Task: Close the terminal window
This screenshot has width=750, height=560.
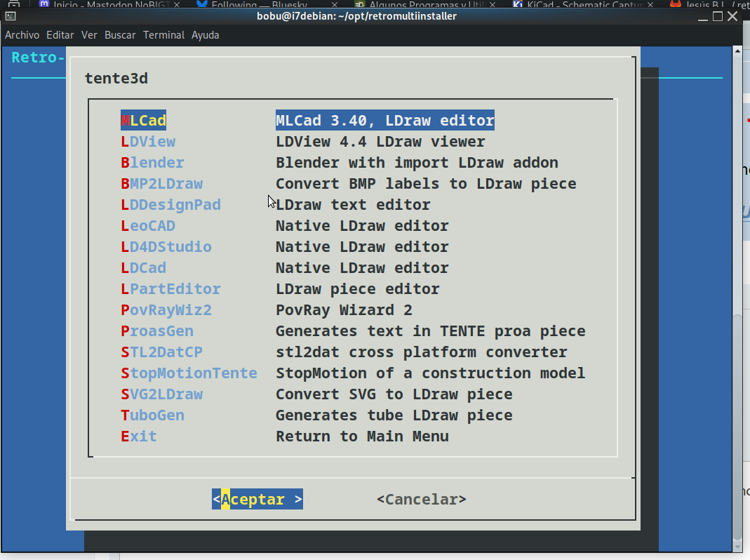Action: tap(732, 16)
